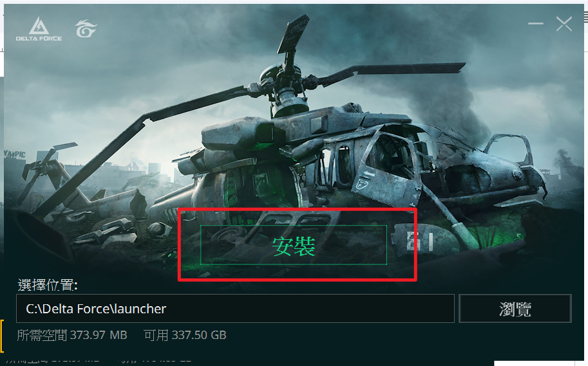The image size is (588, 366).
Task: Click the 選擇位置 label
Action: (48, 285)
